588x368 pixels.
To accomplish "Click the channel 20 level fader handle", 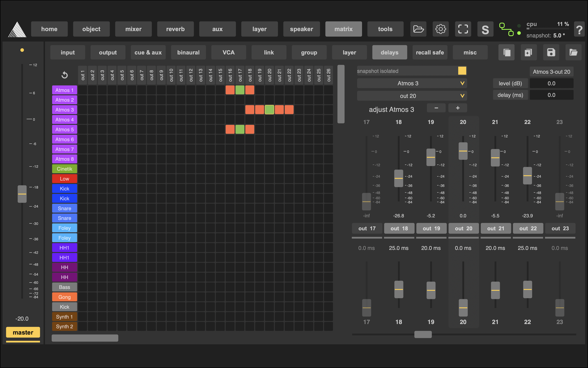I will [463, 151].
